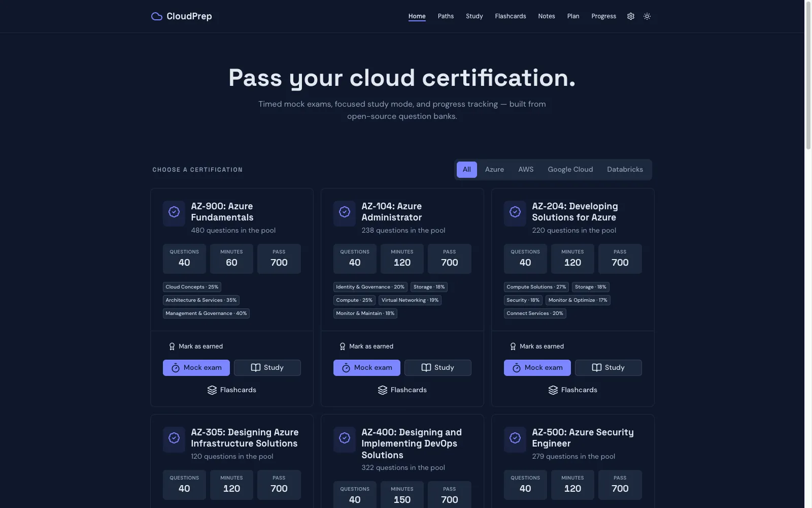Open the Flashcards nav page
The height and width of the screenshot is (508, 812).
click(x=511, y=16)
